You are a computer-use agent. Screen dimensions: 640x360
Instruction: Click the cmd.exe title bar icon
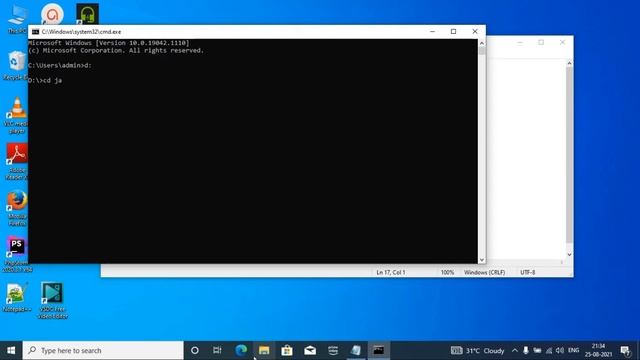(36, 32)
